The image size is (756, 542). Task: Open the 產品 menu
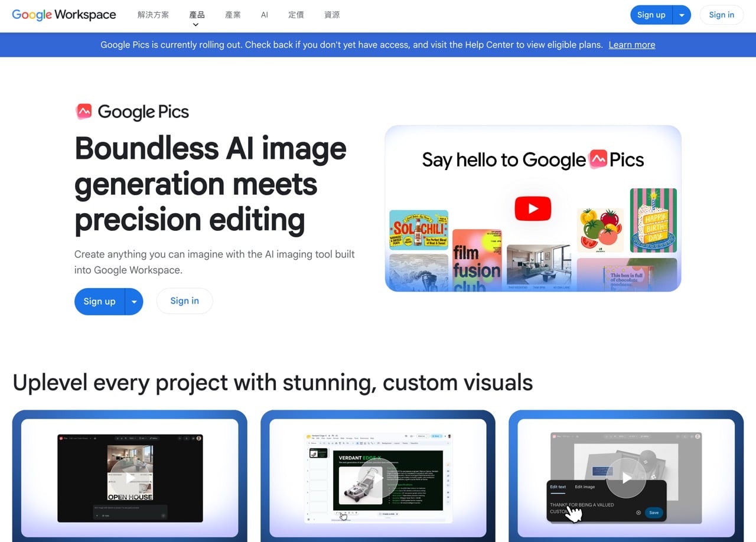[197, 15]
